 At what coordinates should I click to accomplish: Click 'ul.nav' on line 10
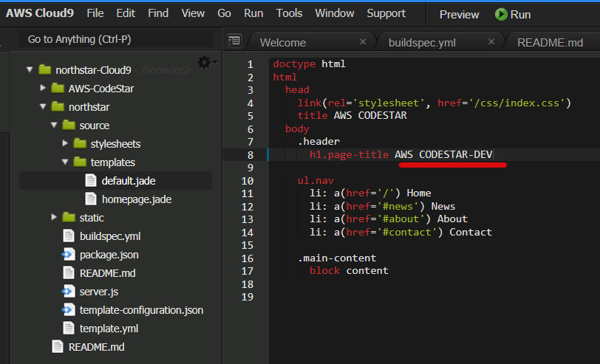pyautogui.click(x=316, y=180)
